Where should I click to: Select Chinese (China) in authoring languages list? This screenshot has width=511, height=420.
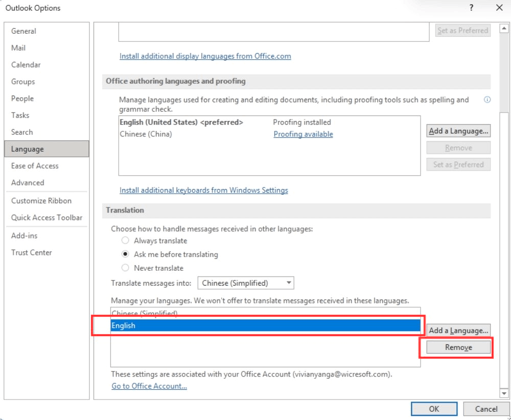pos(269,134)
